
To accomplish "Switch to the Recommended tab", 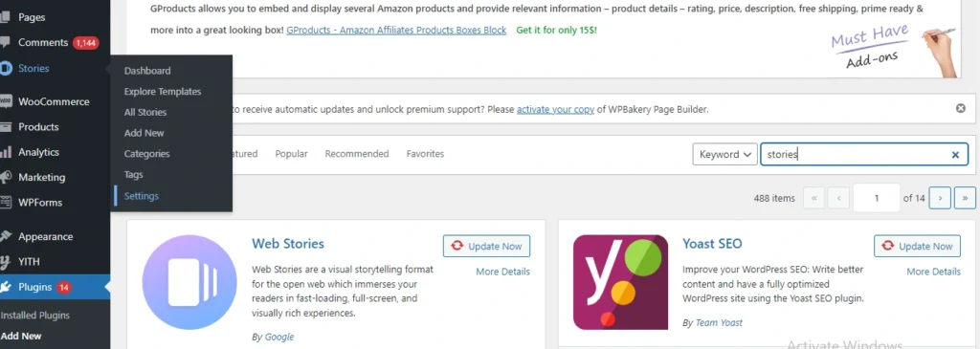I will point(357,154).
